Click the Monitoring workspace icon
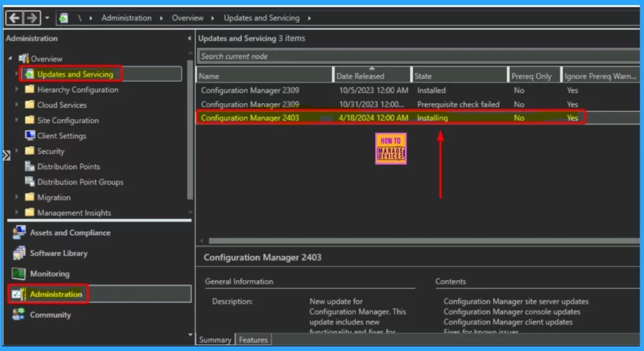 pos(18,274)
